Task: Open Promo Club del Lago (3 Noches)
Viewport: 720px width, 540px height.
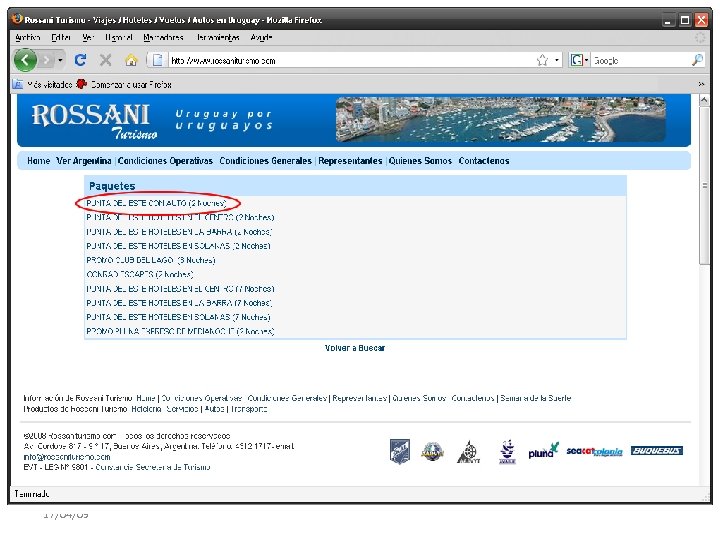Action: click(x=151, y=260)
